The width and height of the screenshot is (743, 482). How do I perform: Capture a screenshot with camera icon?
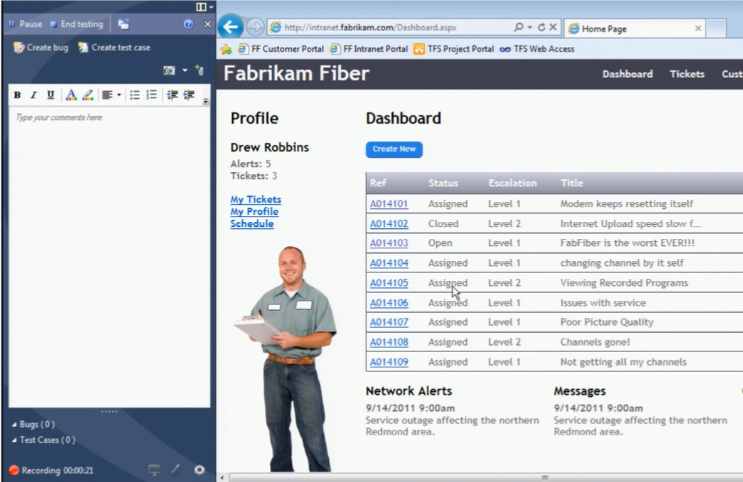pos(169,71)
